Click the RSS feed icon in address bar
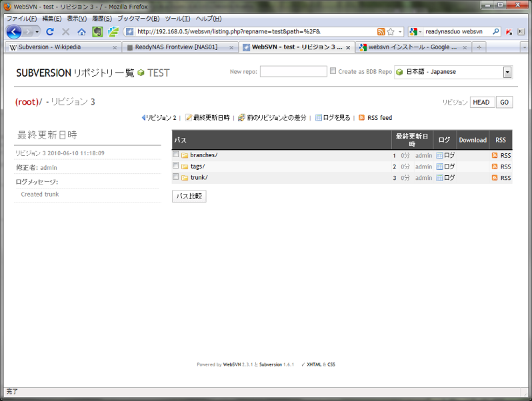 [381, 32]
